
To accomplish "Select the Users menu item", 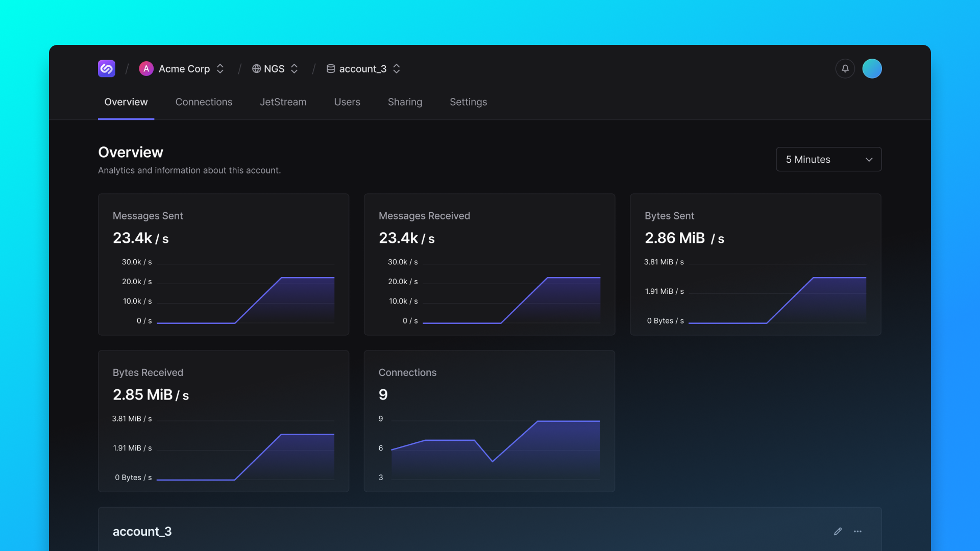I will [x=347, y=102].
